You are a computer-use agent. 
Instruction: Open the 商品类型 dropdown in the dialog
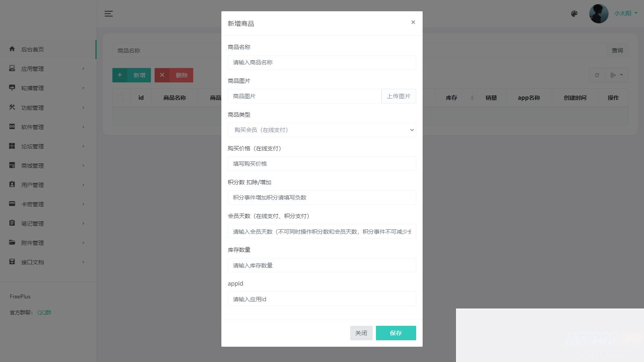322,130
